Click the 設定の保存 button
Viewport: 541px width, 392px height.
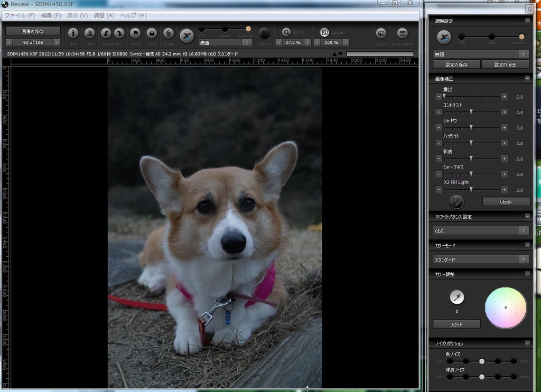click(x=456, y=64)
